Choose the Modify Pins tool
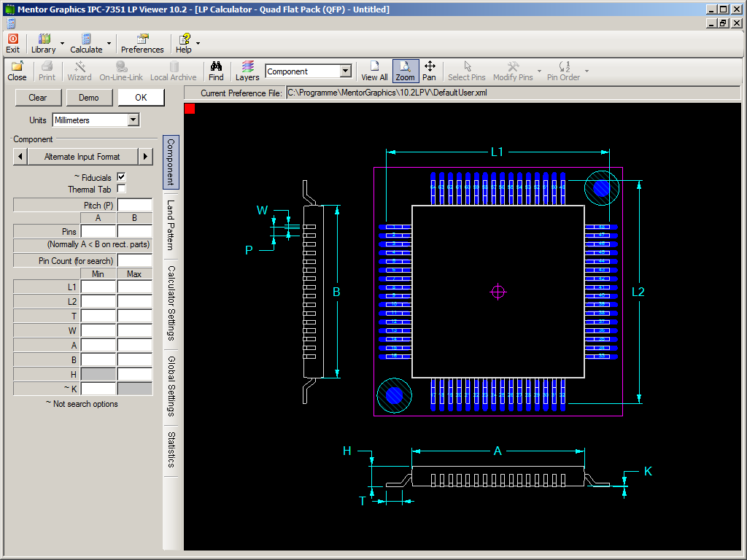 [513, 71]
